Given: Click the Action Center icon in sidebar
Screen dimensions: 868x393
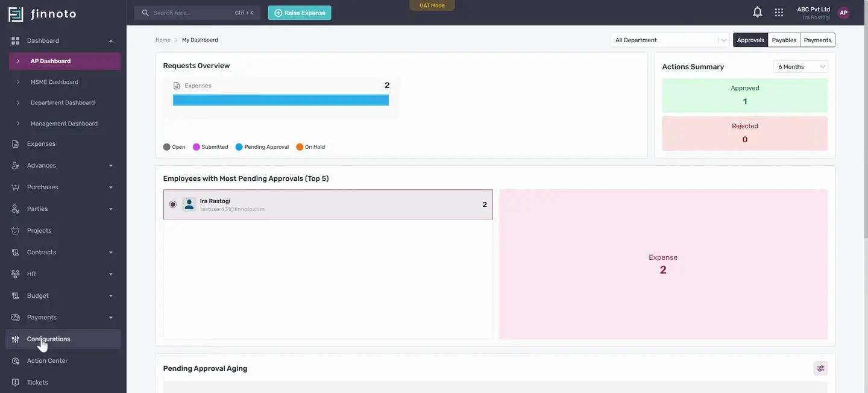Looking at the screenshot, I should point(16,360).
